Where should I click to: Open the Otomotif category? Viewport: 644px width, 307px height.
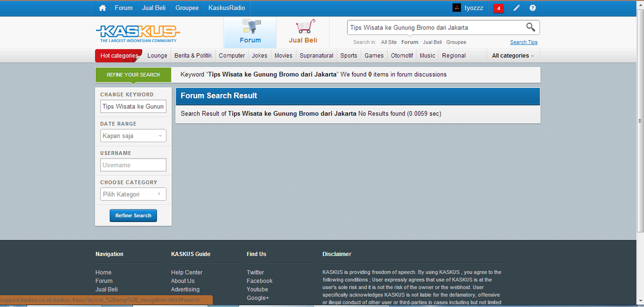(x=402, y=56)
